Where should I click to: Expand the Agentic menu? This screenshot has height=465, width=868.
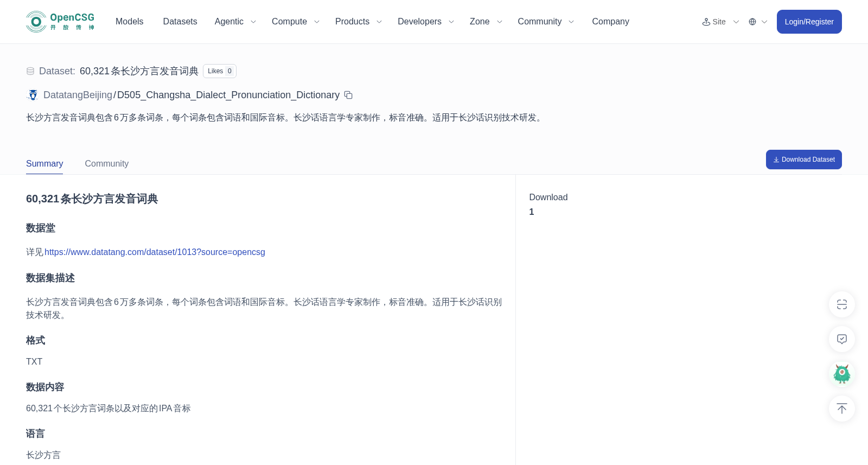[235, 22]
